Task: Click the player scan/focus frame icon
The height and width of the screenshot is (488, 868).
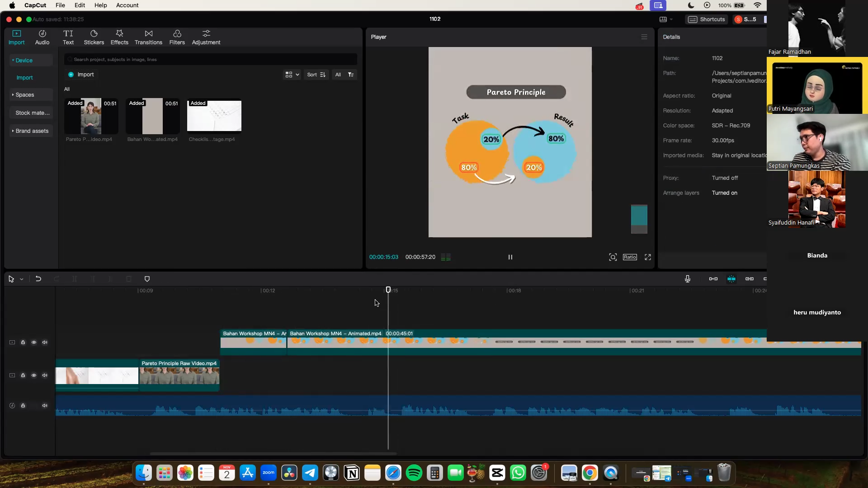Action: coord(613,257)
